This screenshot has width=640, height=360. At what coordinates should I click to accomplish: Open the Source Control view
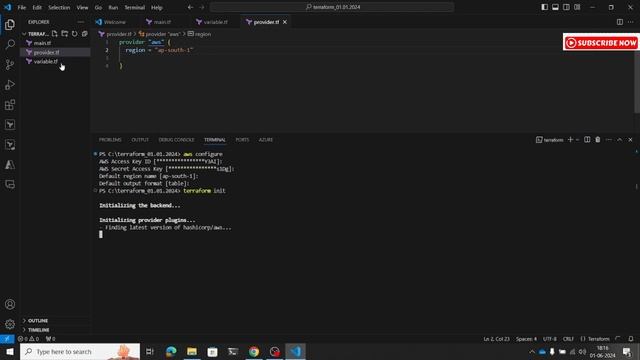coord(10,64)
